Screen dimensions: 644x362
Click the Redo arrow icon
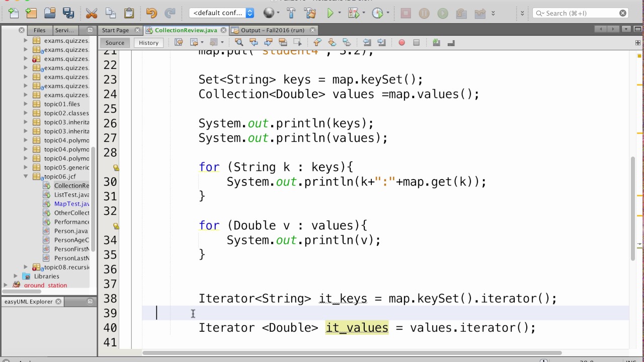tap(170, 13)
